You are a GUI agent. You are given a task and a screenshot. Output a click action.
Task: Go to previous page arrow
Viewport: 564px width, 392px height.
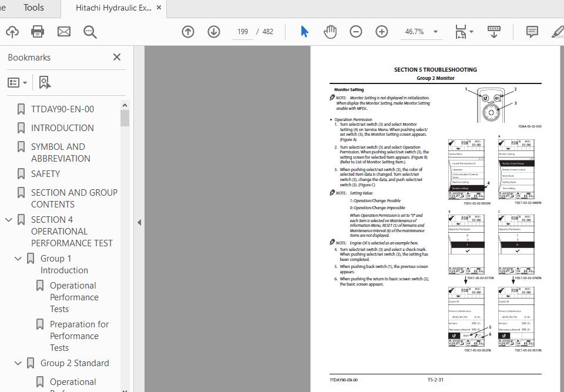[x=188, y=32]
